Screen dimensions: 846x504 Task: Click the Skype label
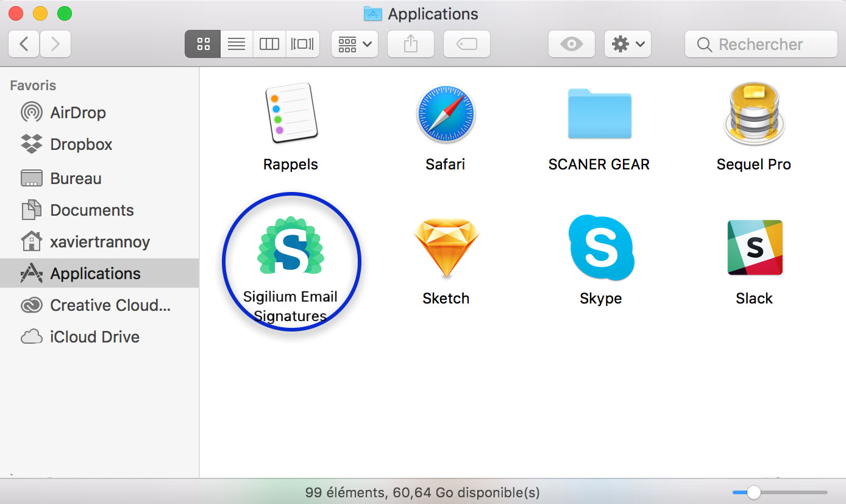click(x=601, y=299)
